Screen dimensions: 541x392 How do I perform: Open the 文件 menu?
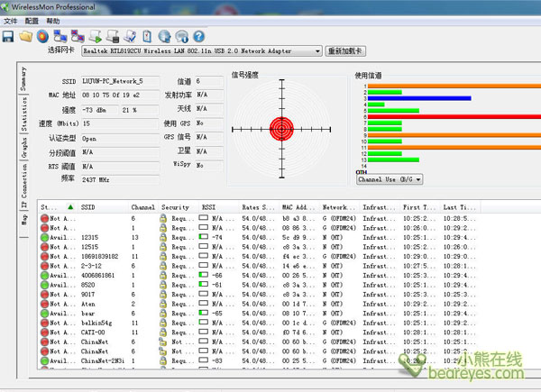click(x=10, y=21)
